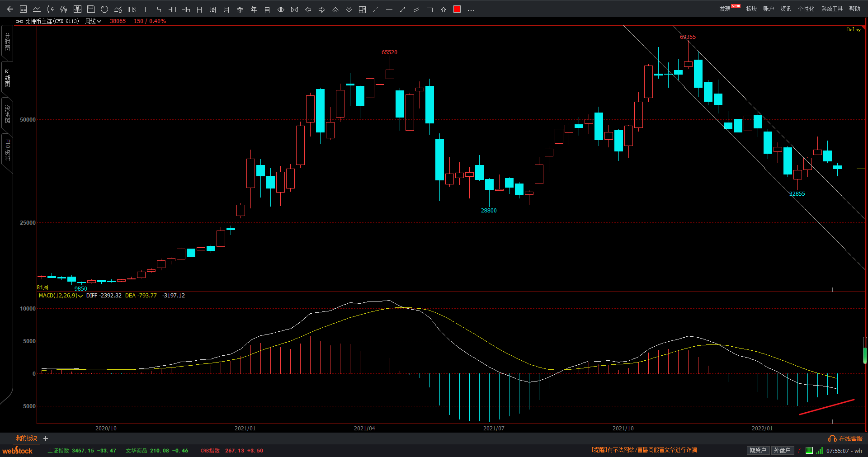This screenshot has height=457, width=868.
Task: Add a new block with plus button
Action: (x=46, y=438)
